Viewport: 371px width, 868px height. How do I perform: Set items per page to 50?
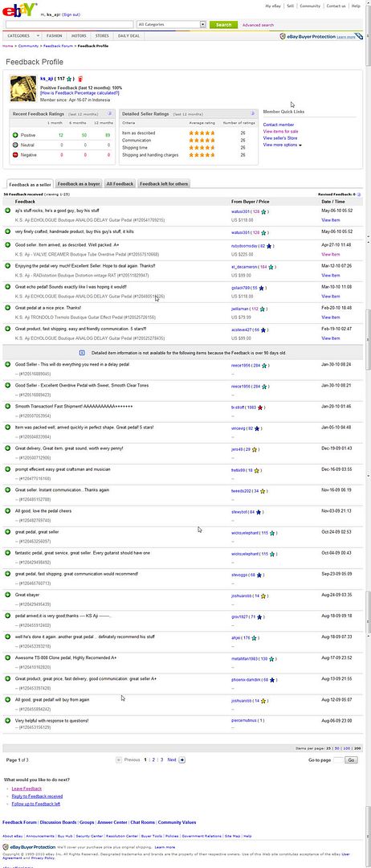(x=337, y=748)
